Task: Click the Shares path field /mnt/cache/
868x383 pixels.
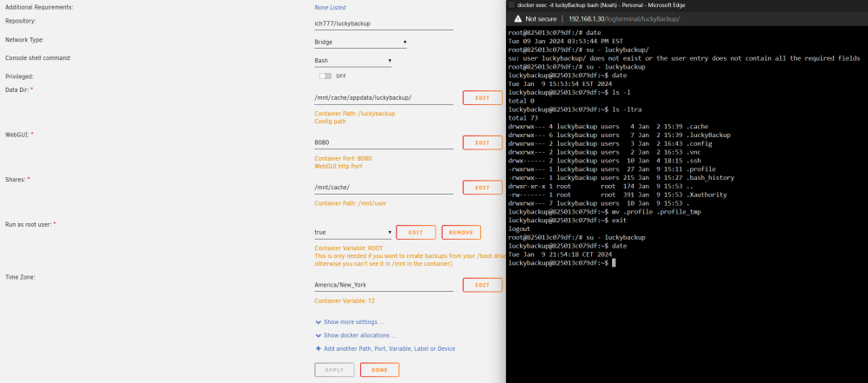Action: pyautogui.click(x=384, y=188)
